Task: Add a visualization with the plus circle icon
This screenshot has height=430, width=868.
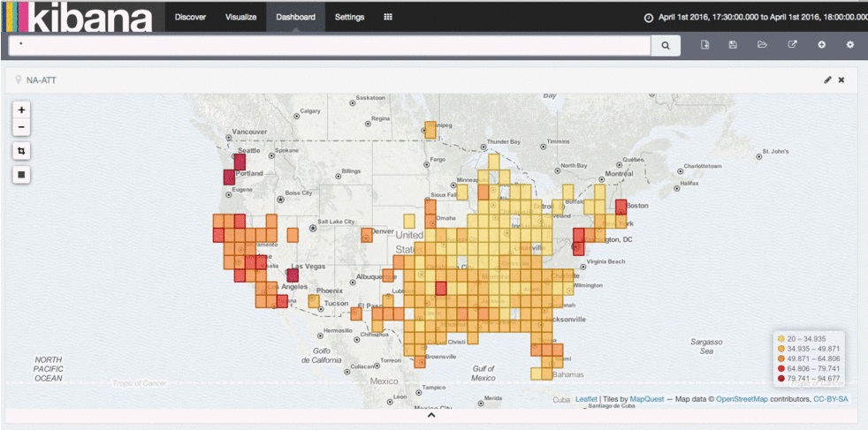Action: 821,45
